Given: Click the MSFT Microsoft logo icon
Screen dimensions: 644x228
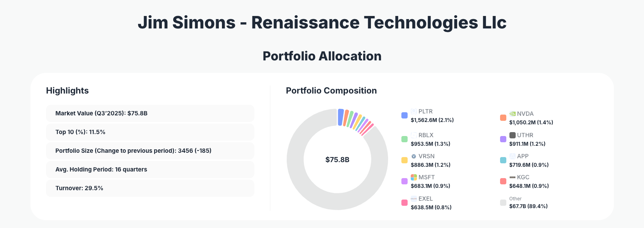Looking at the screenshot, I should pos(414,177).
